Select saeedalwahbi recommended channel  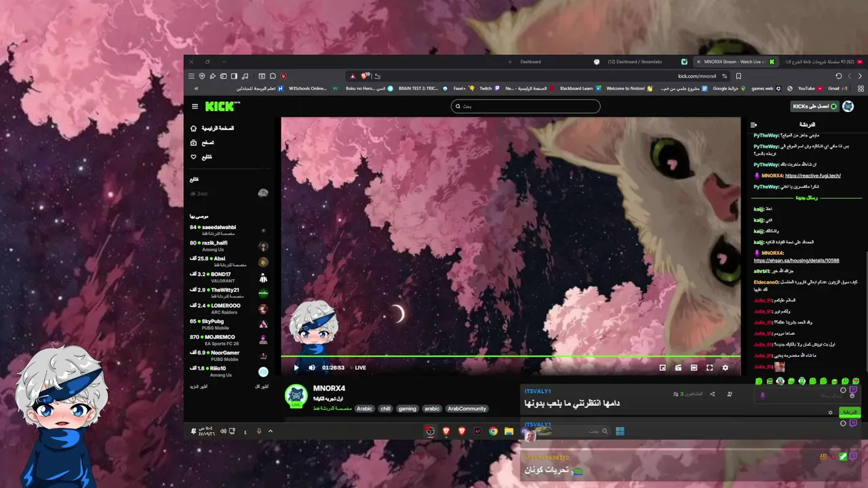(x=229, y=230)
